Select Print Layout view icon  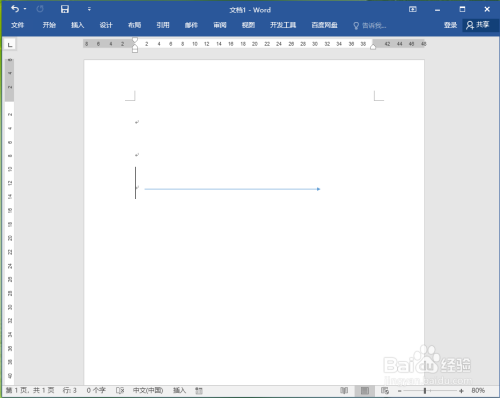pos(365,390)
